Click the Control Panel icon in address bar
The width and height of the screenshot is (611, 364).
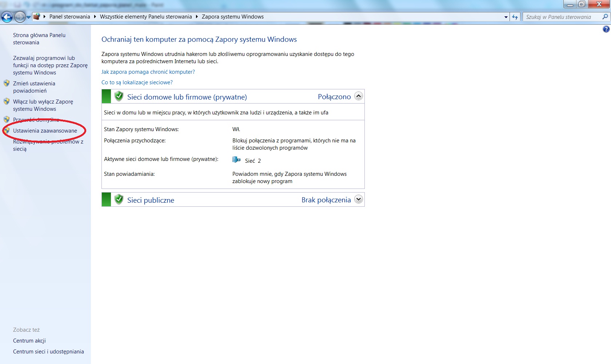[x=37, y=17]
